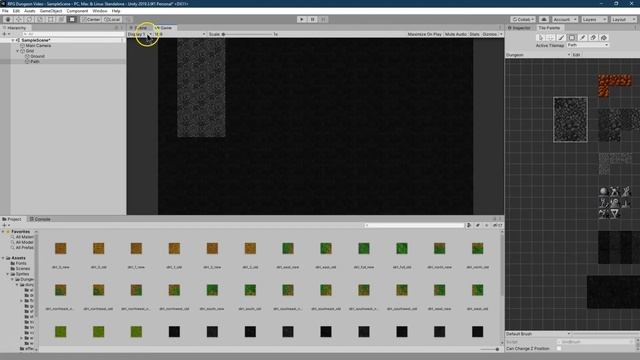The image size is (640, 360).
Task: Open the Account dropdown
Action: pyautogui.click(x=565, y=19)
